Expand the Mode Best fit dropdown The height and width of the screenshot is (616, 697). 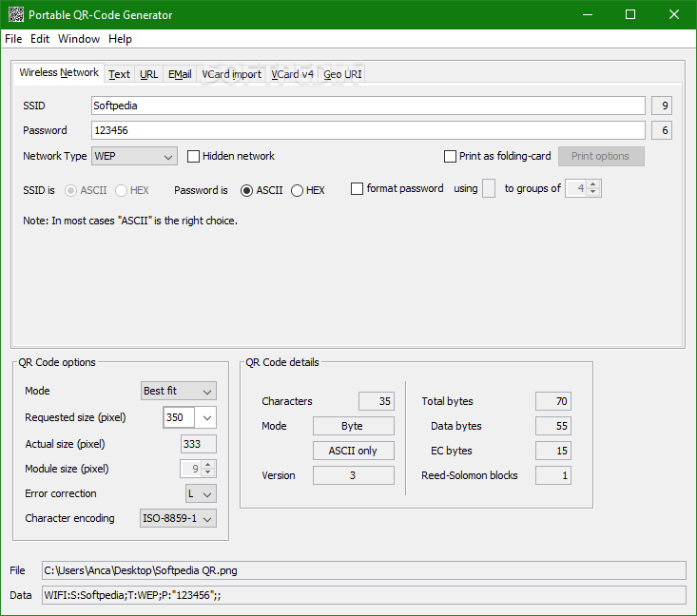[178, 391]
